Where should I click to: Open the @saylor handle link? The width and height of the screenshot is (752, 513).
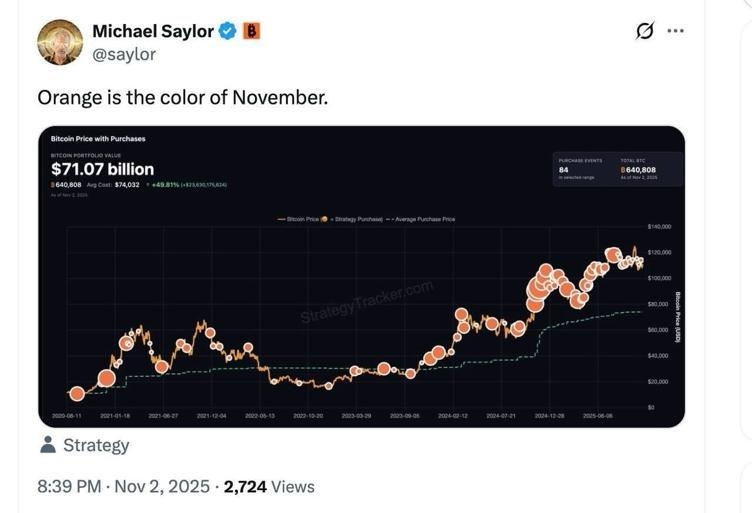pyautogui.click(x=124, y=54)
